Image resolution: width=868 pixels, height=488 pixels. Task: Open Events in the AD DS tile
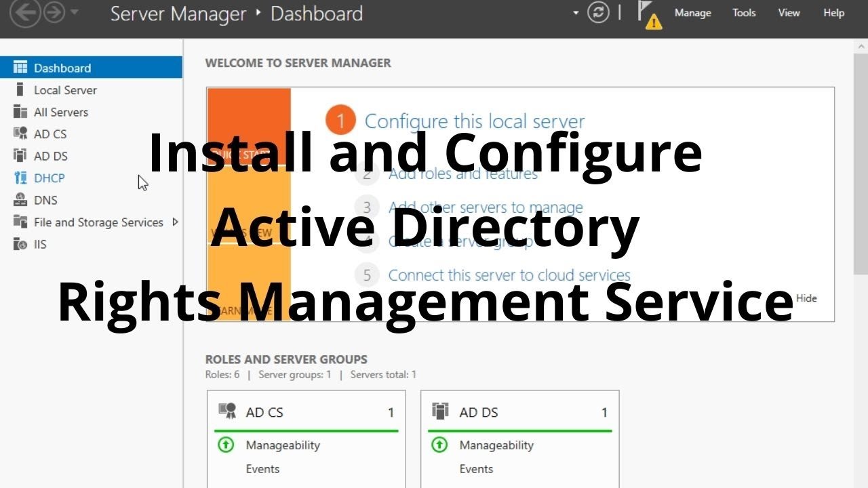coord(476,469)
